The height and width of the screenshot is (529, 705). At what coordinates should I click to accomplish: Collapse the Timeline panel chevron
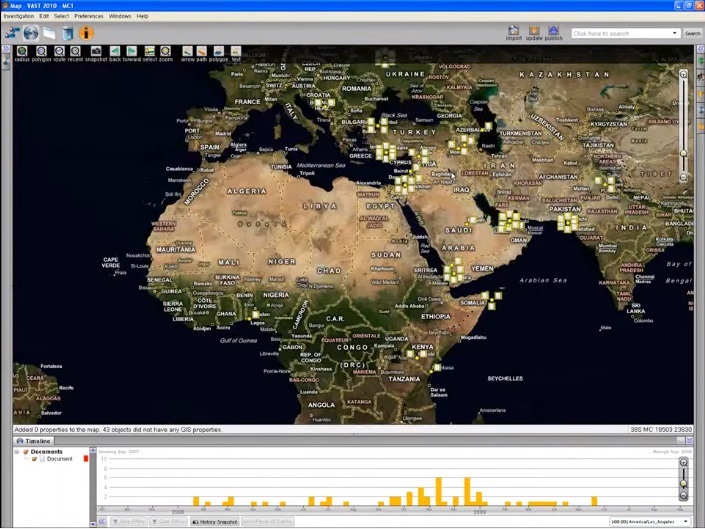[x=689, y=440]
